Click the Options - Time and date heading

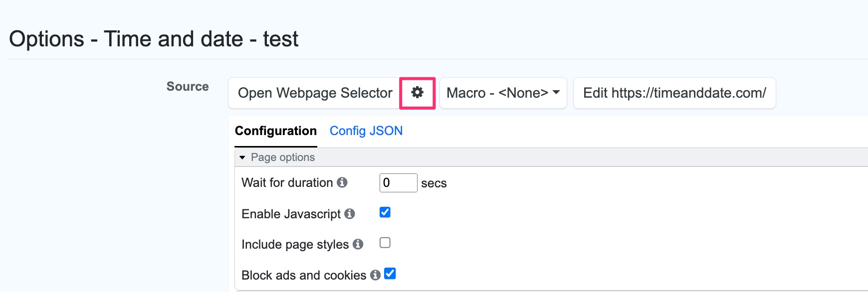pos(154,39)
